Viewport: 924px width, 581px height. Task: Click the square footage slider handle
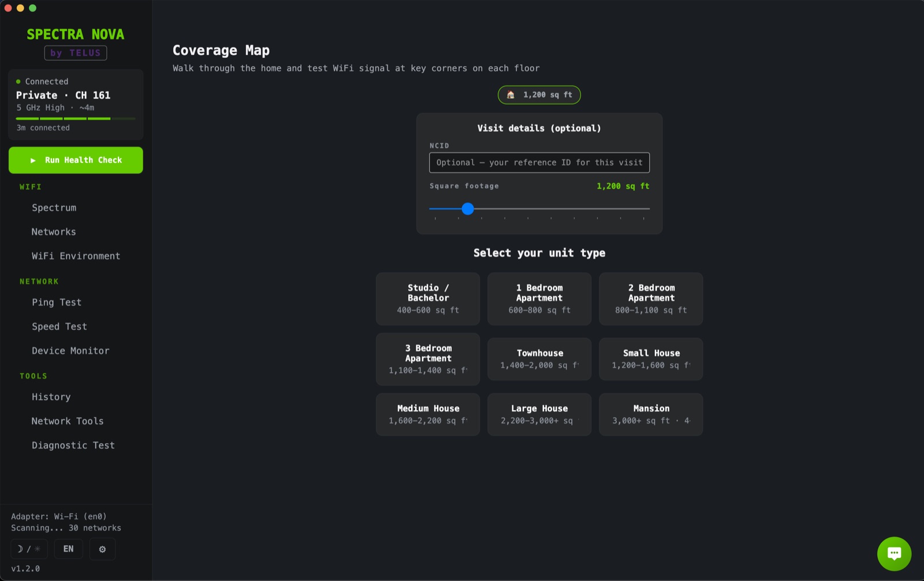click(468, 208)
